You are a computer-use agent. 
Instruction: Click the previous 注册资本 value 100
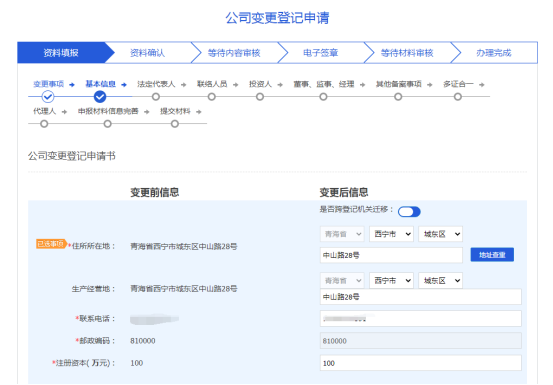pyautogui.click(x=136, y=363)
